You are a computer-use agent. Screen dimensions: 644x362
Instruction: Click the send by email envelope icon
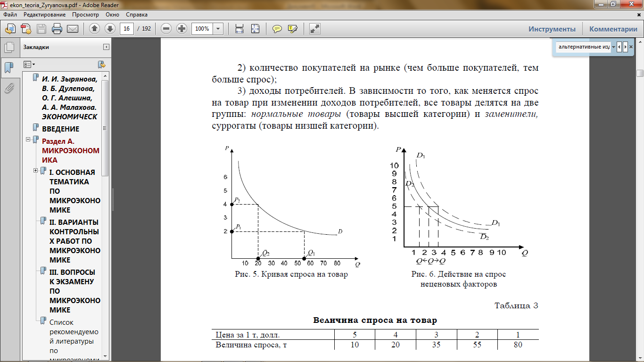point(73,29)
